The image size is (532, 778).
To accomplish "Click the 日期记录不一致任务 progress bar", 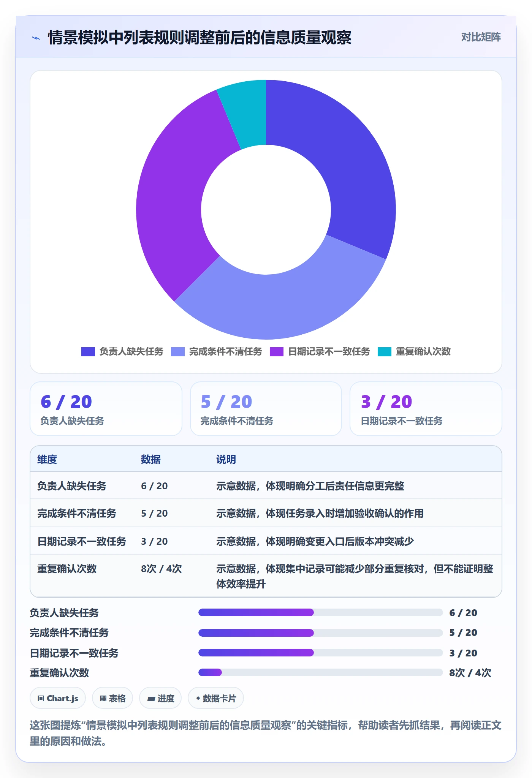I will coord(321,653).
